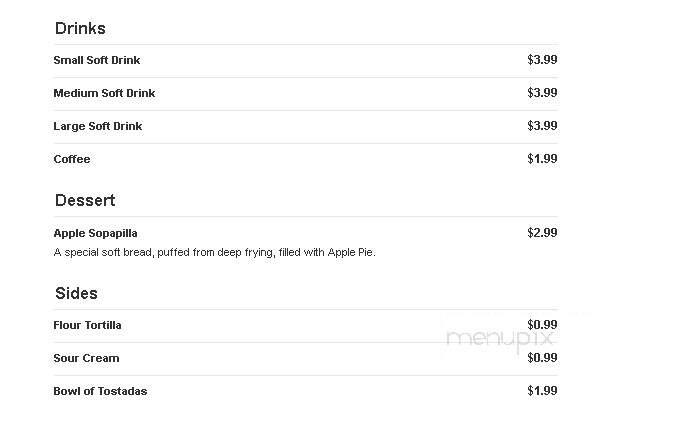Choose the Bowl of Tostadas item
The width and height of the screenshot is (679, 421).
pos(100,391)
